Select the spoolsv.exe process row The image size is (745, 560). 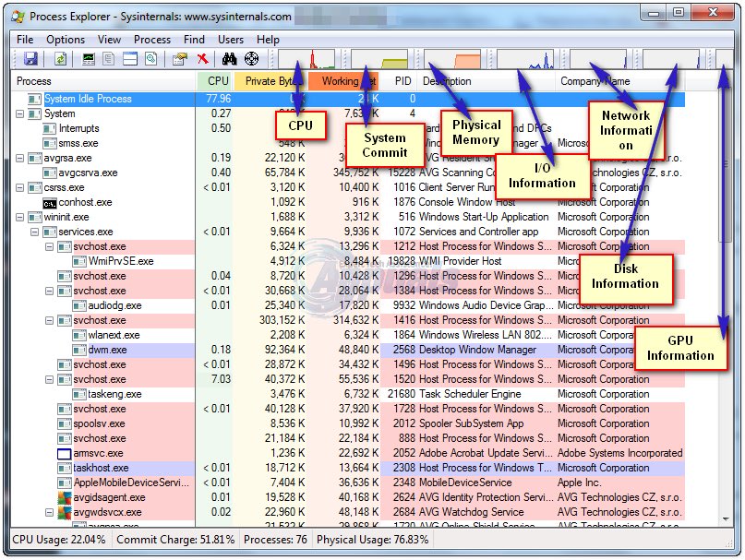[x=348, y=423]
